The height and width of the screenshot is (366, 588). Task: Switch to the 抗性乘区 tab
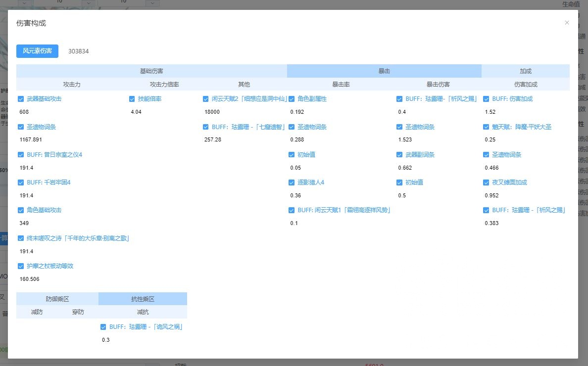pyautogui.click(x=143, y=298)
